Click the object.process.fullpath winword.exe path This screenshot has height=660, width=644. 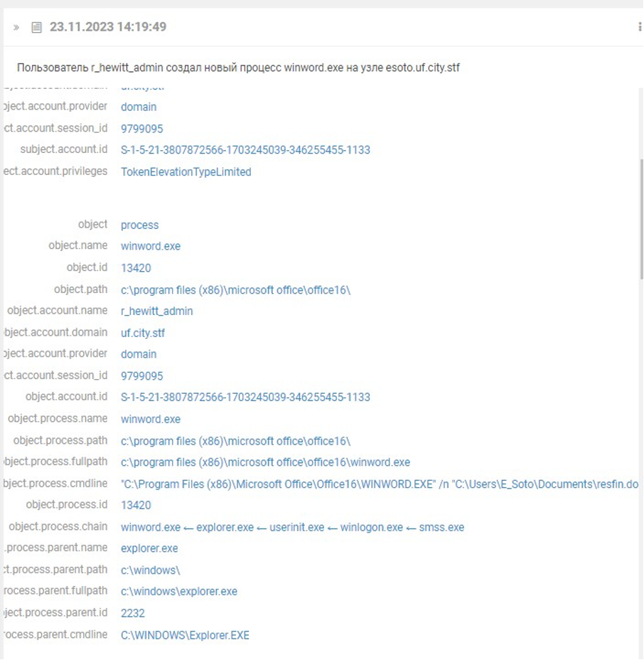click(265, 462)
